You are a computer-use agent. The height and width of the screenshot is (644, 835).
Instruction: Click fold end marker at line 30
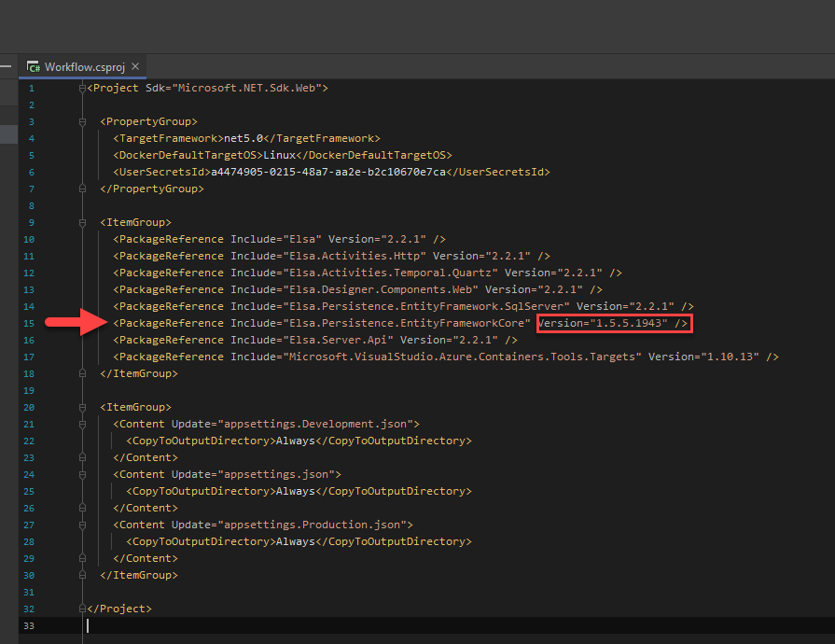tap(82, 575)
